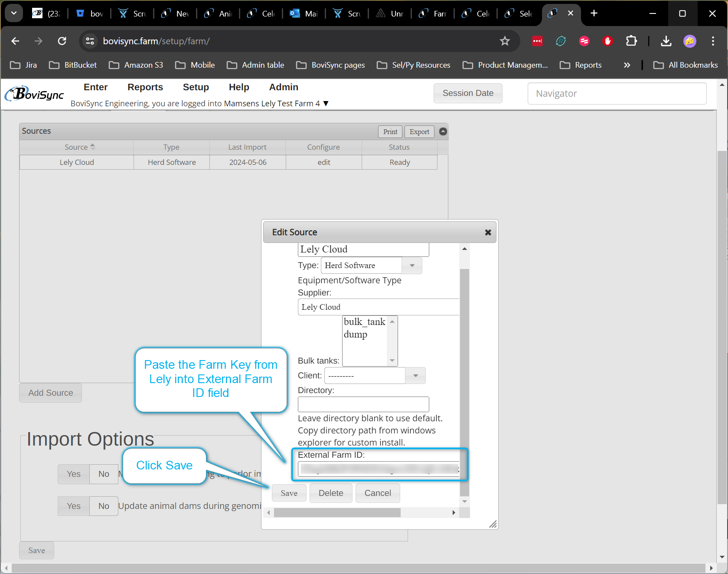Screen dimensions: 728x574
Task: Bookmark this page using the star icon
Action: click(x=504, y=41)
